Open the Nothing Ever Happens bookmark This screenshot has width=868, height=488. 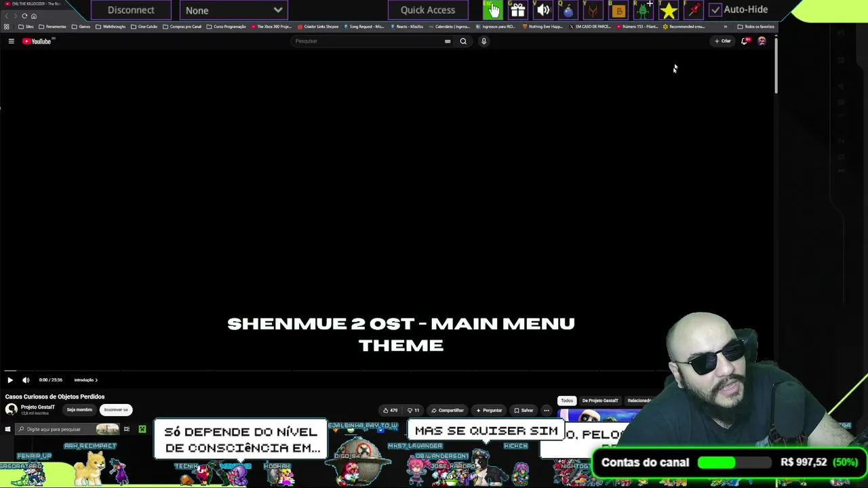[543, 26]
